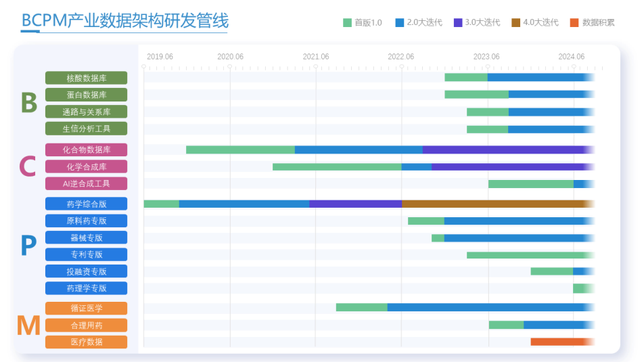Click the AI逆合成工具 label
Screen dimensions: 644x362
pos(86,183)
